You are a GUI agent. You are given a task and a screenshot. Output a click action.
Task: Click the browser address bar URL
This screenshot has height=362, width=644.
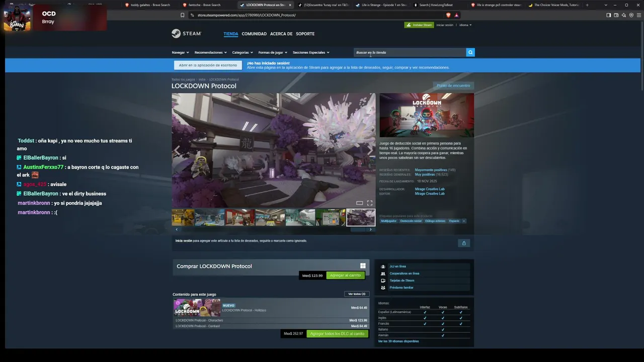click(x=247, y=15)
